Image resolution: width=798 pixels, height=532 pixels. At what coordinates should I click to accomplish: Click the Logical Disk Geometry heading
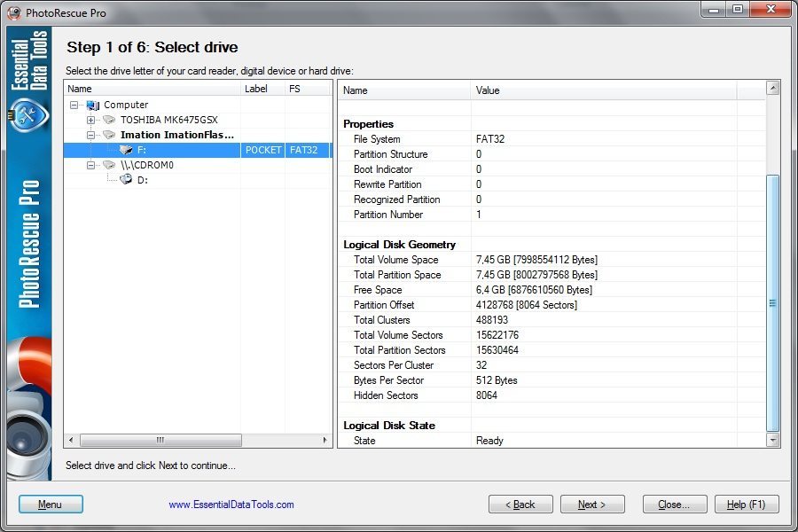(400, 245)
